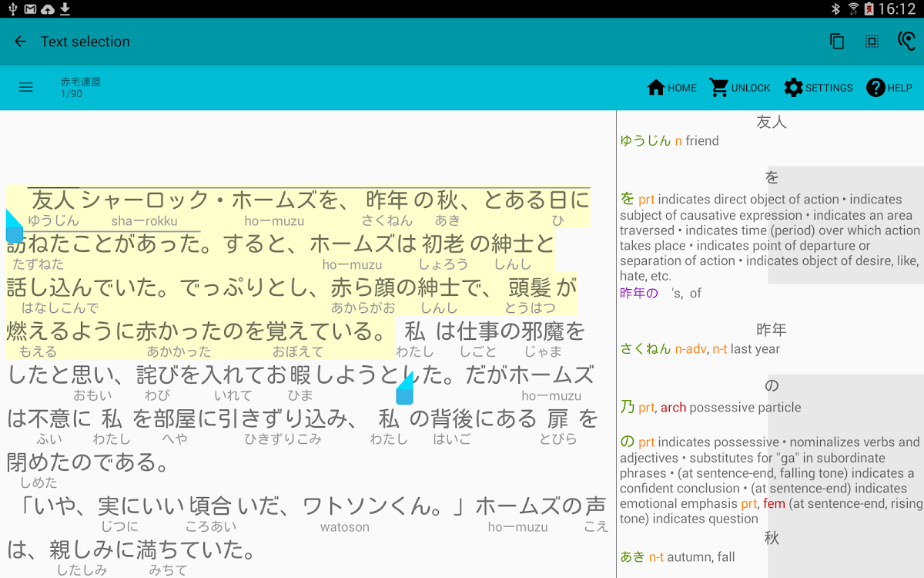Tap the text-to-speech ear icon

tap(906, 42)
